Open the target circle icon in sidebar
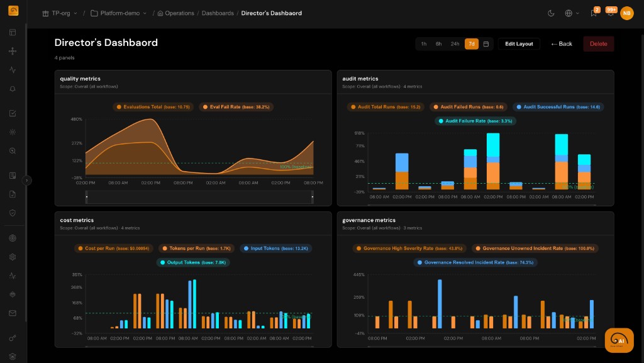 tap(13, 238)
